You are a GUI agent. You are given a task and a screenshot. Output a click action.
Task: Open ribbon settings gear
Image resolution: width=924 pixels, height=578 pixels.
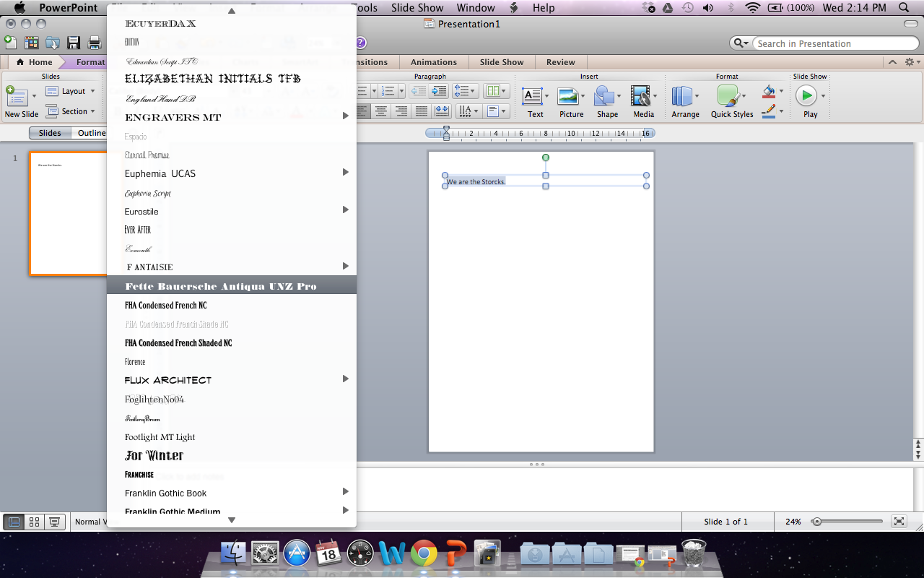point(910,62)
